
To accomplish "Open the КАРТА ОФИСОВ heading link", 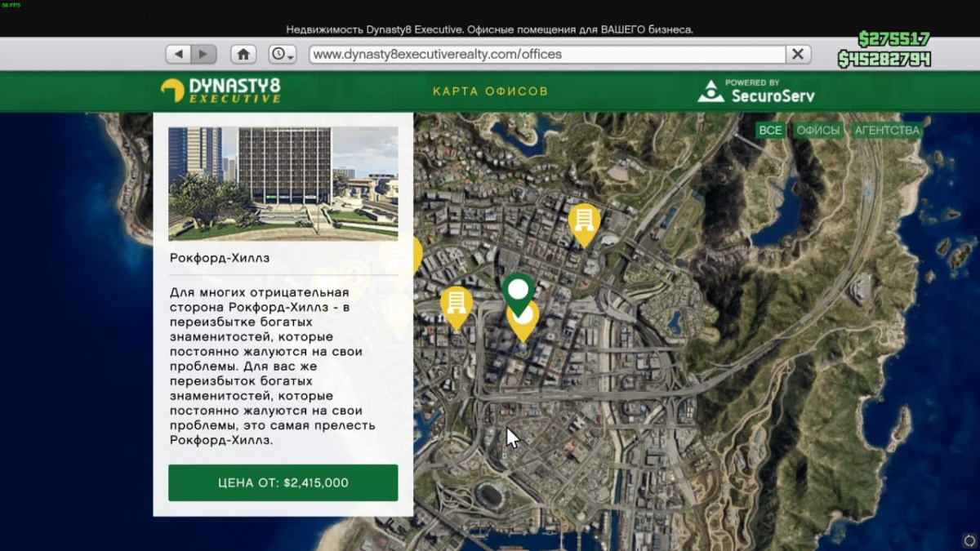I will point(490,91).
